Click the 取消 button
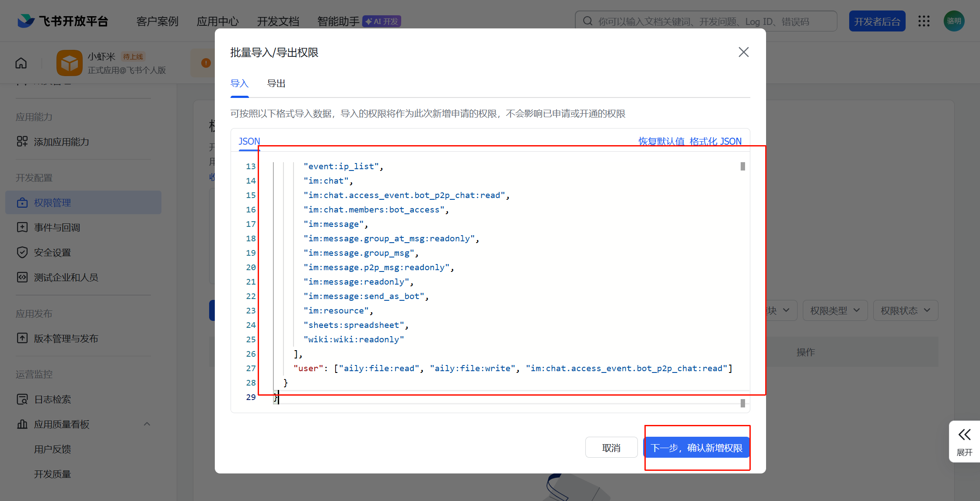 point(611,448)
